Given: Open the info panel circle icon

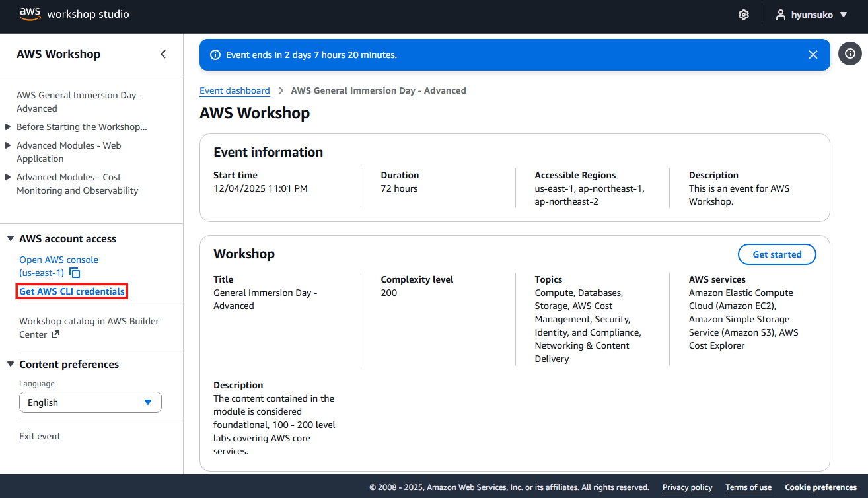Looking at the screenshot, I should (850, 54).
